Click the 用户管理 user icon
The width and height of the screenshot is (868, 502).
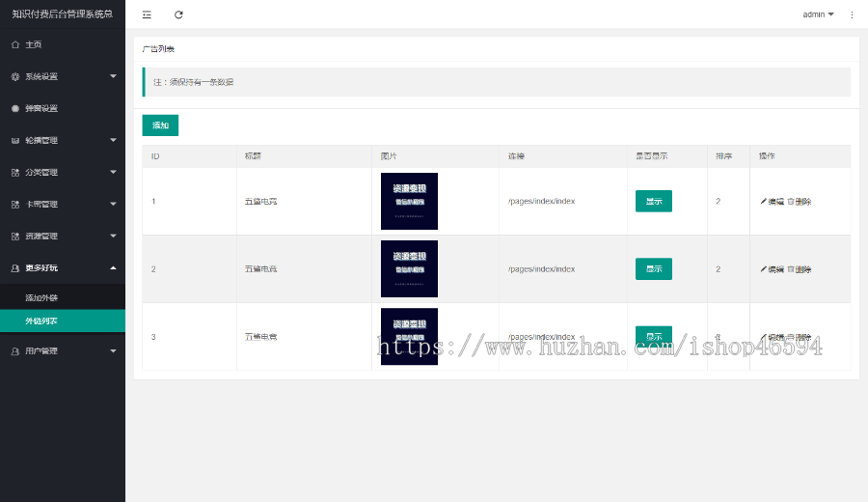15,351
